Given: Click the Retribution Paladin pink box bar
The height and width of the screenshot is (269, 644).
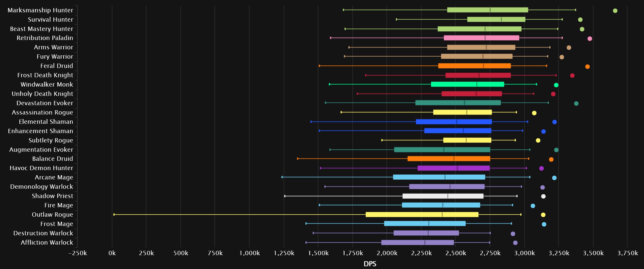Looking at the screenshot, I should point(481,38).
